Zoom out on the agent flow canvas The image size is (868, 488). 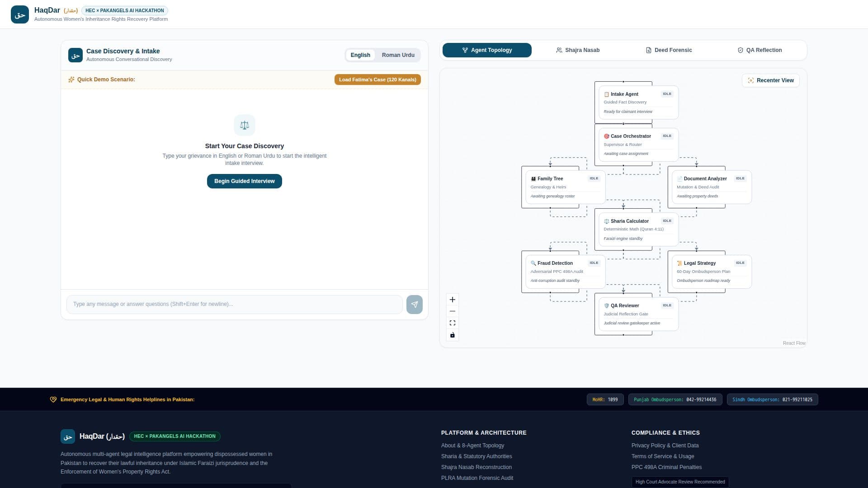(x=453, y=311)
